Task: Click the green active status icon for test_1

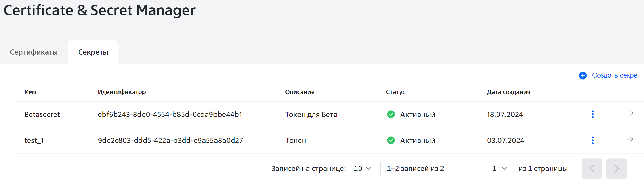Action: [391, 140]
